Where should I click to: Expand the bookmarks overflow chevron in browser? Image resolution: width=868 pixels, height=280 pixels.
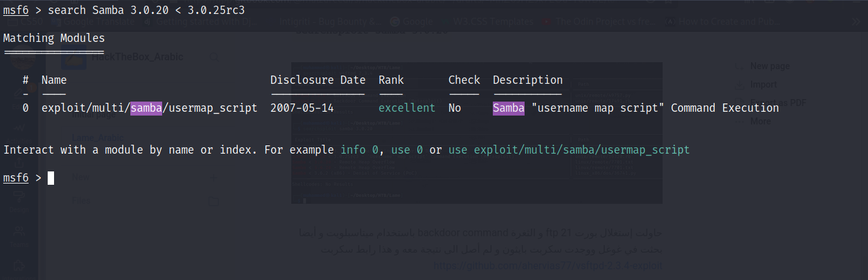coord(857,22)
